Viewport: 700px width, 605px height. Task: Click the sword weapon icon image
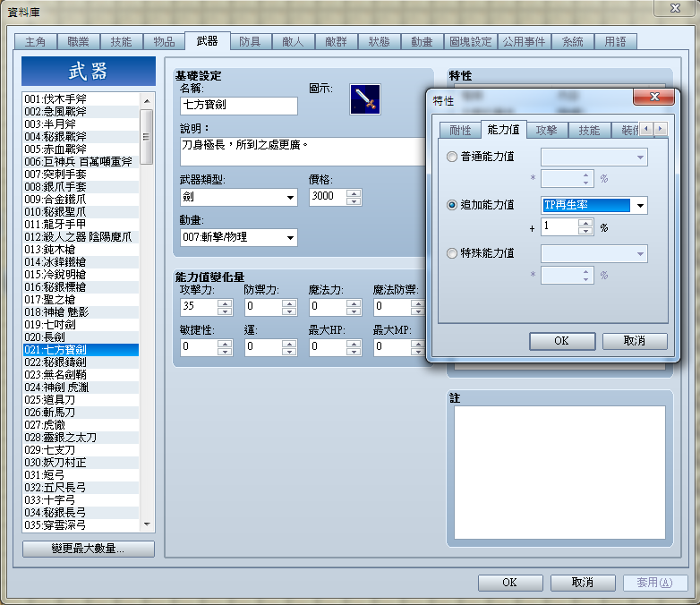pyautogui.click(x=364, y=99)
